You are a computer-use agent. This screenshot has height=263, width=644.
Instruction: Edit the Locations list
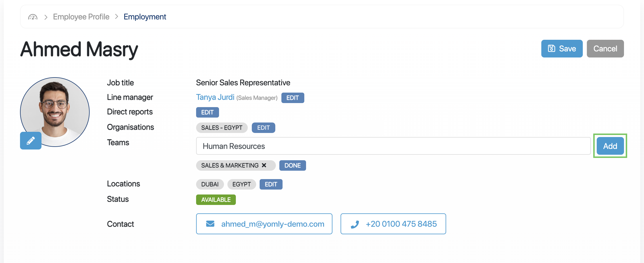coord(271,184)
